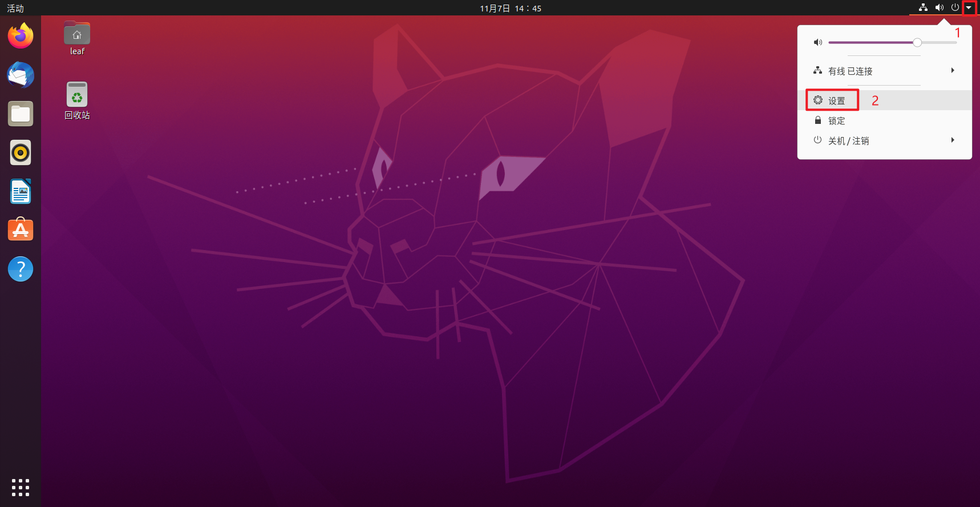Collapse the system menu dropdown arrow
This screenshot has height=507, width=980.
(x=969, y=8)
